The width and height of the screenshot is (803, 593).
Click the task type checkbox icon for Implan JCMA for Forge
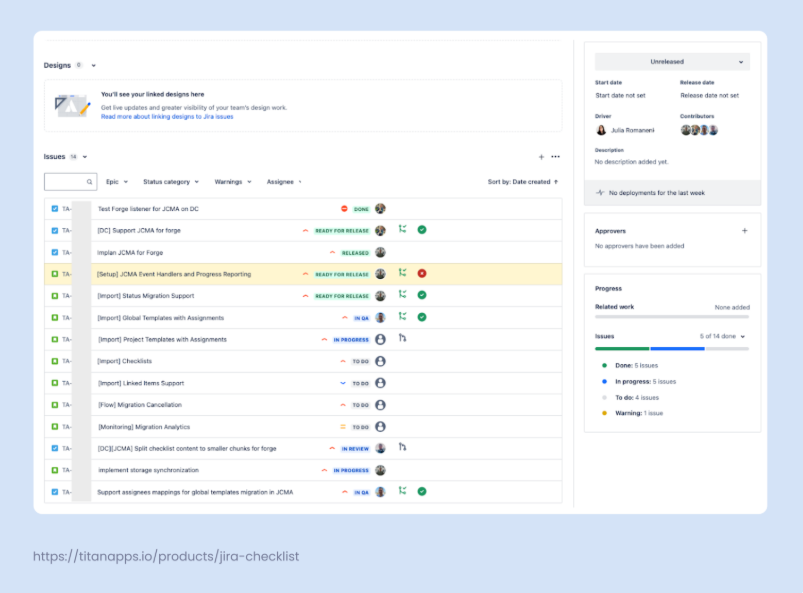pyautogui.click(x=55, y=252)
